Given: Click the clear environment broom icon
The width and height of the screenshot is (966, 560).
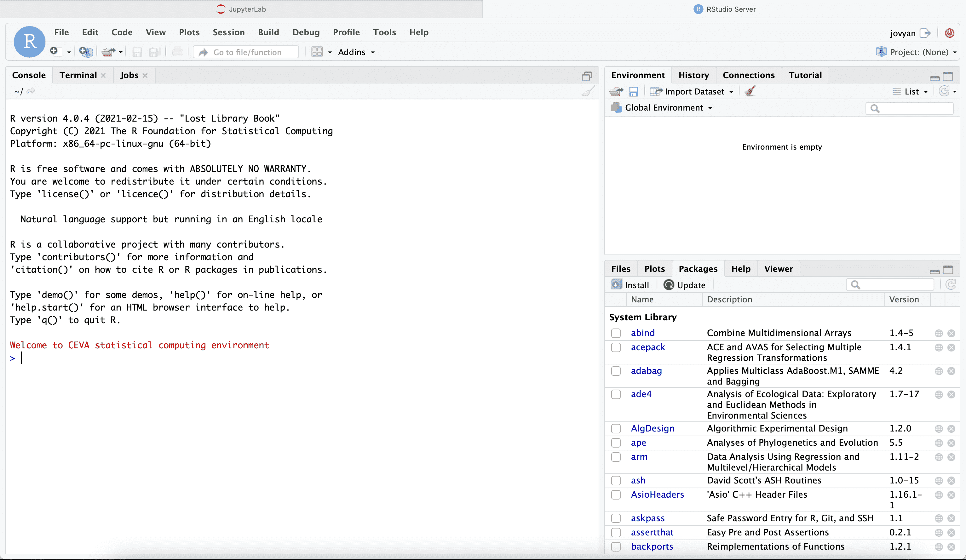Looking at the screenshot, I should [750, 91].
